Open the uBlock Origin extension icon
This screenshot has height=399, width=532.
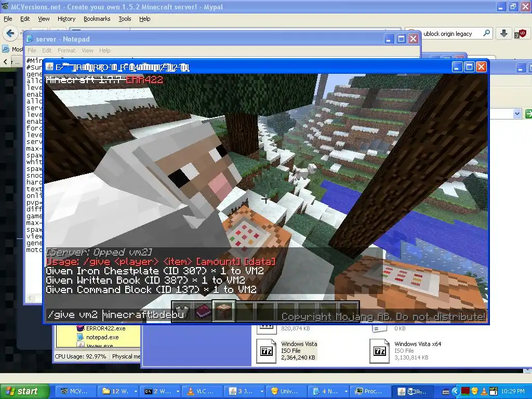(x=521, y=33)
